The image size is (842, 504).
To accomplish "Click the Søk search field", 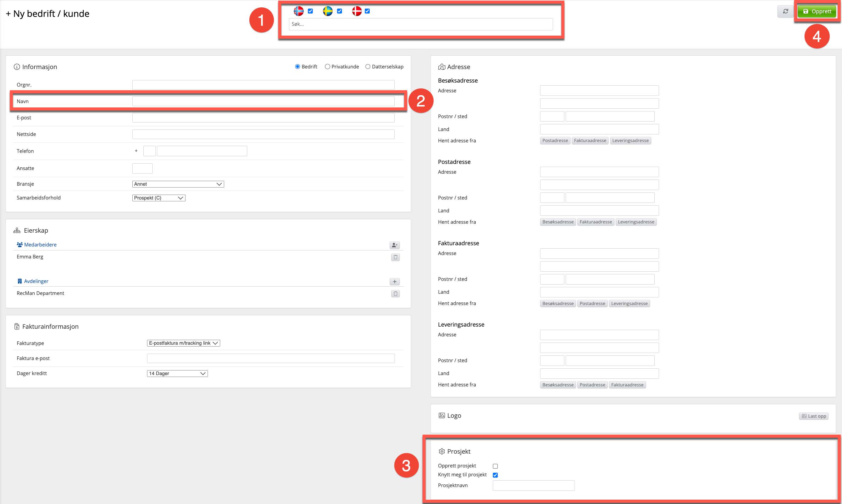I will [x=421, y=24].
